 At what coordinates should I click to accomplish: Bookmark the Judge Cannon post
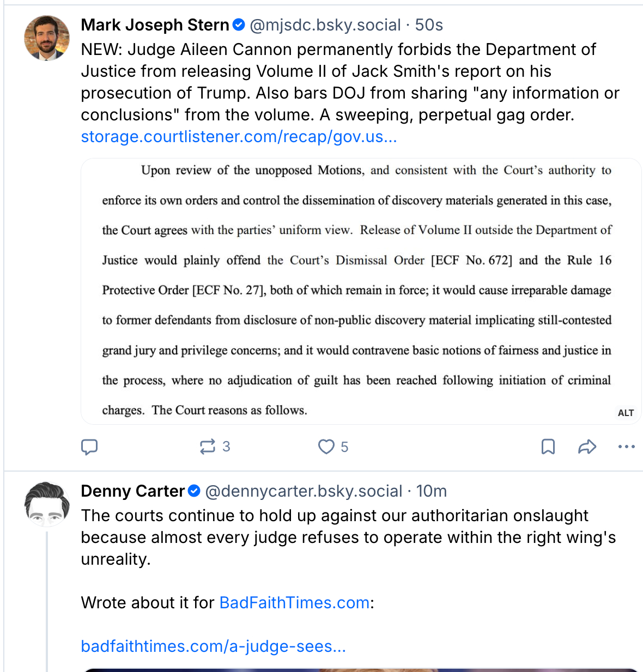[x=548, y=447]
